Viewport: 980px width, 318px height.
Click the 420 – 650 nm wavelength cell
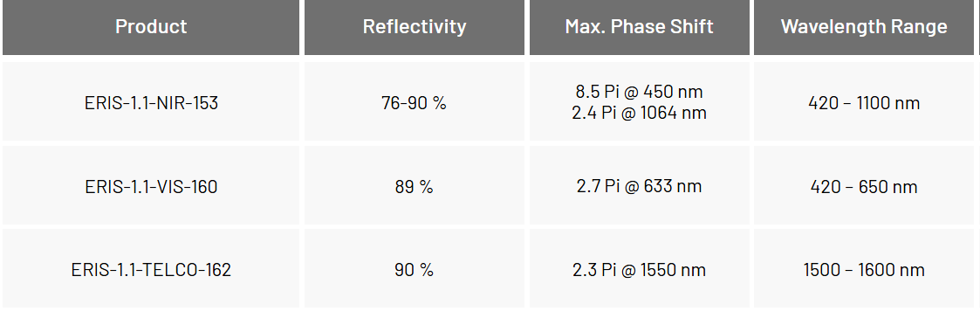pos(864,185)
